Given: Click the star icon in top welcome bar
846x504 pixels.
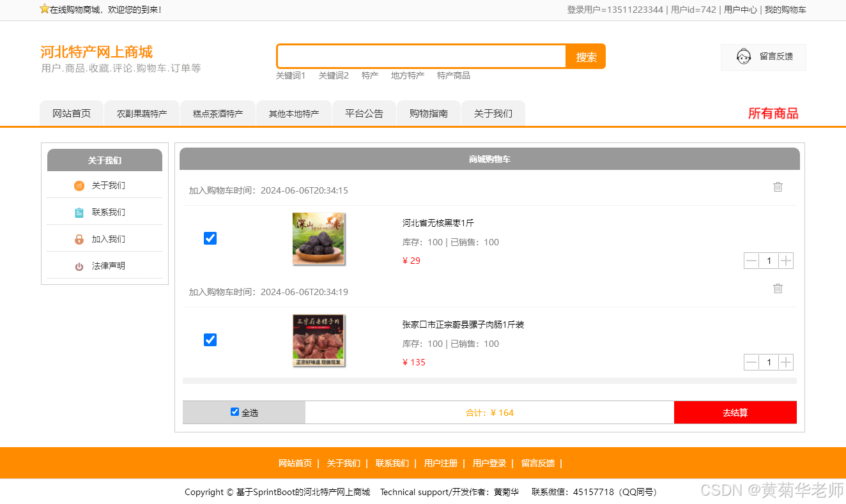Looking at the screenshot, I should (44, 9).
